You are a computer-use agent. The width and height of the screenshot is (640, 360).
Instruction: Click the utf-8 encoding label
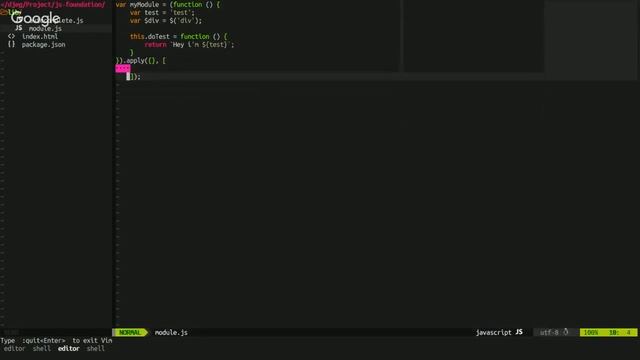pyautogui.click(x=549, y=333)
